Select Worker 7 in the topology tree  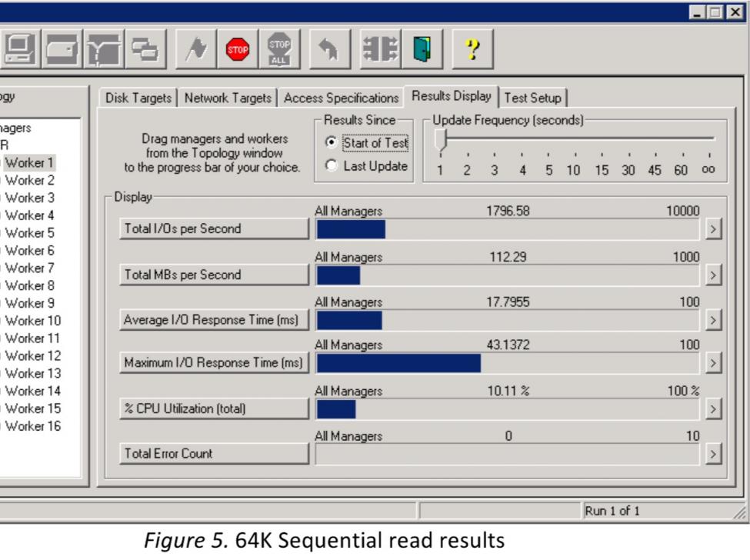[30, 268]
